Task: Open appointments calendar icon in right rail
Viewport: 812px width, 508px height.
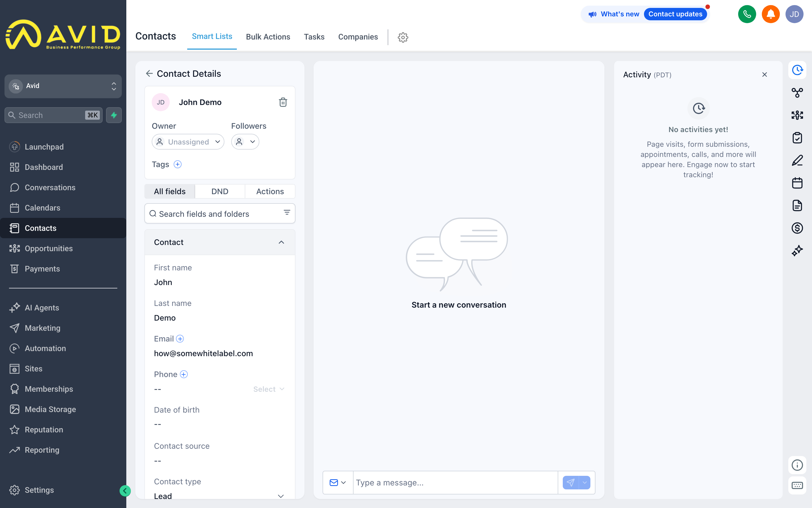Action: (797, 183)
